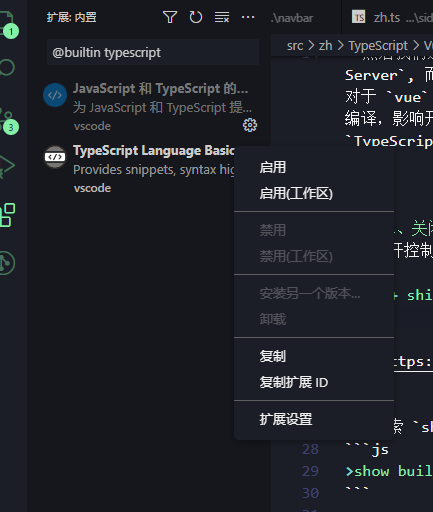Image resolution: width=433 pixels, height=512 pixels.
Task: Click the >show buil text on line 29
Action: 389,471
